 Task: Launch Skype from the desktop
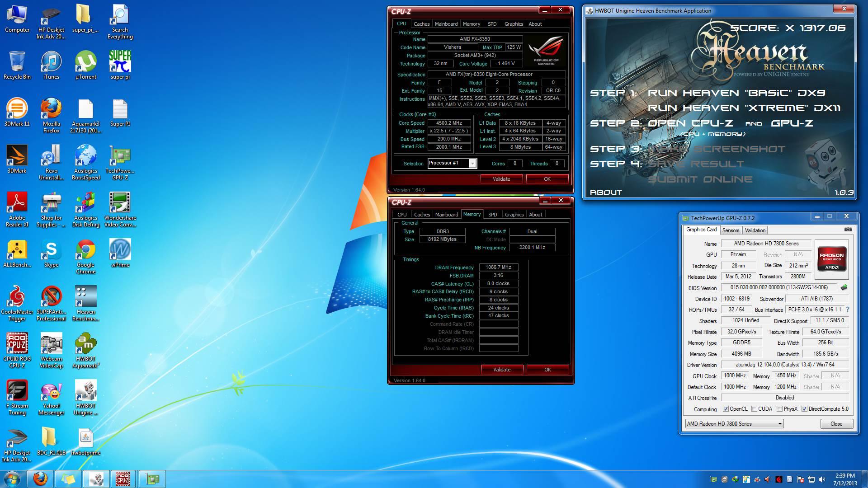click(x=51, y=254)
